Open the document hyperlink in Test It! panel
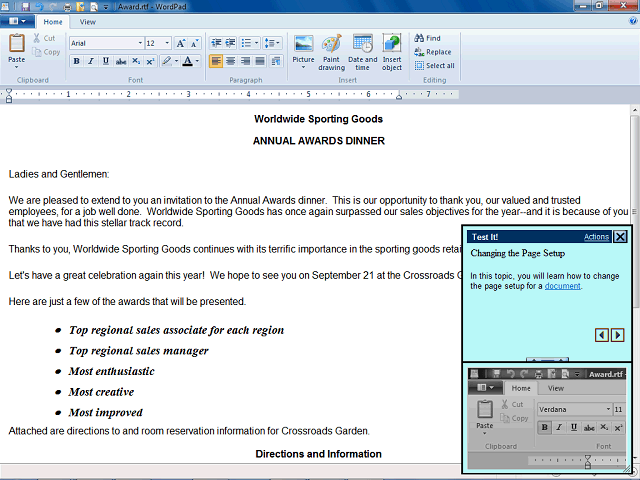The width and height of the screenshot is (640, 480). point(562,286)
